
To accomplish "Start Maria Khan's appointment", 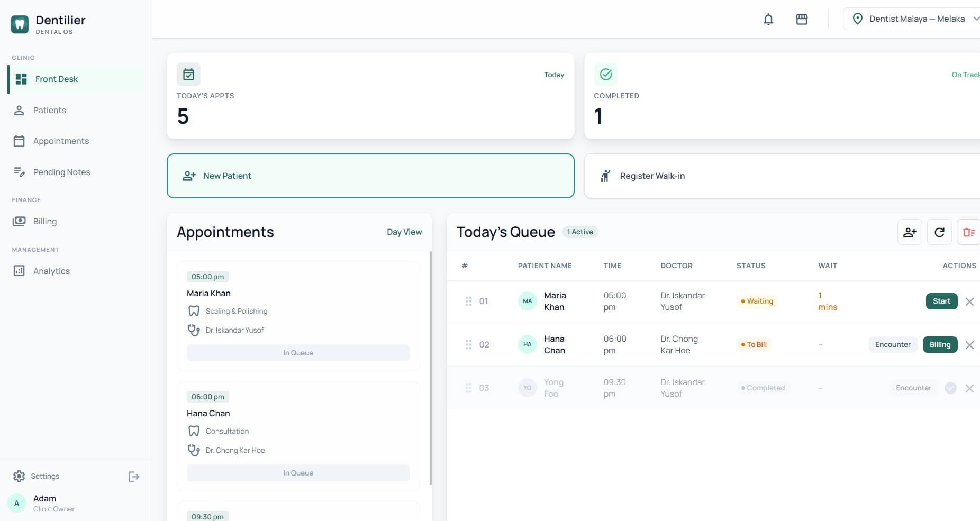I will pyautogui.click(x=941, y=301).
